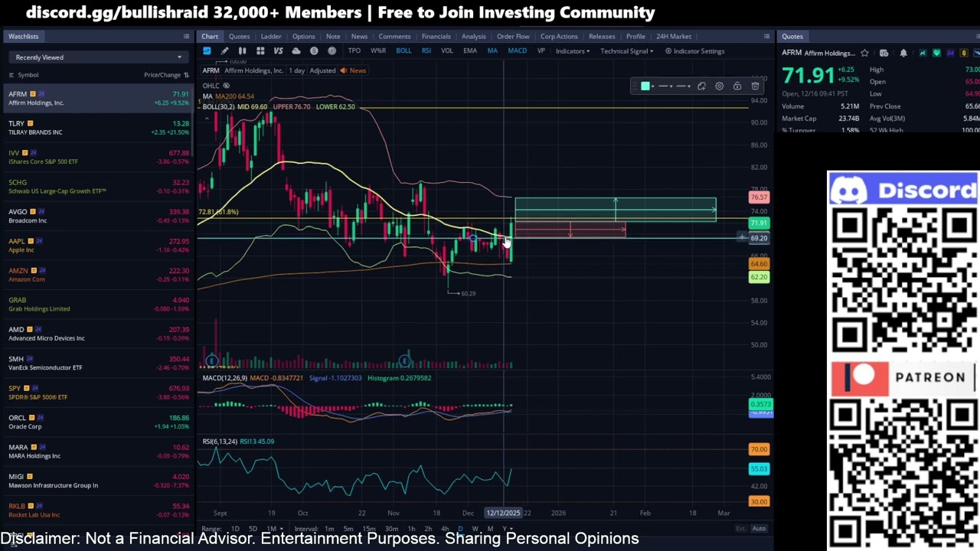Add AFRM to favorites with star icon
Viewport: 980px width, 551px height.
point(864,54)
